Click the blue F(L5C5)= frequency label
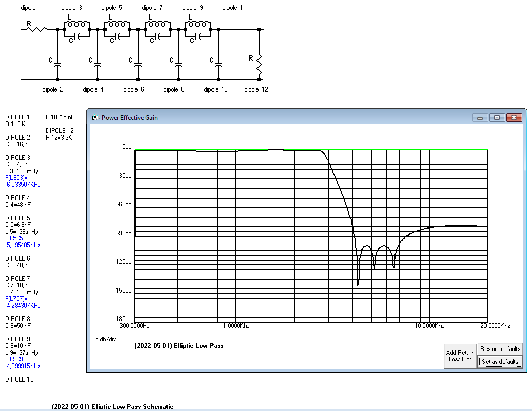Viewport: 532px width, 411px height. (18, 238)
